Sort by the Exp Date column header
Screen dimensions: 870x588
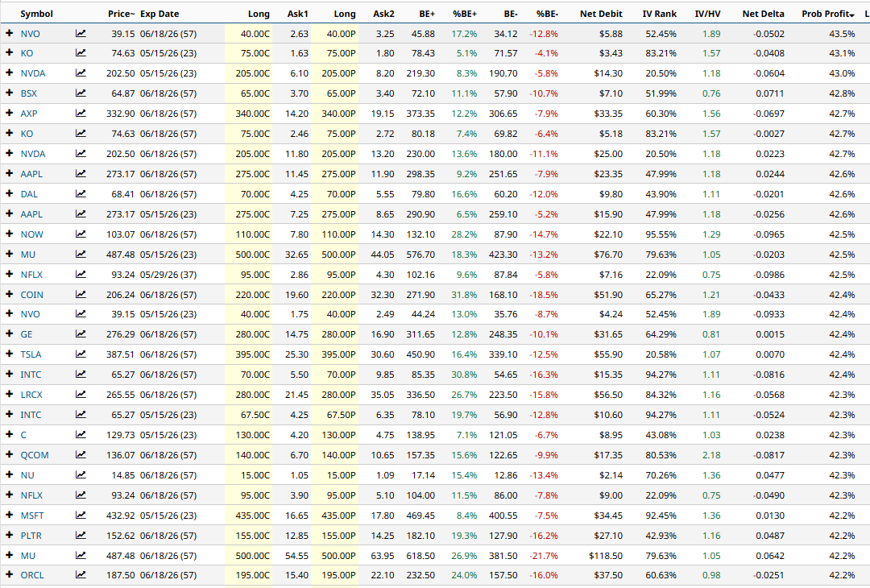[x=159, y=14]
